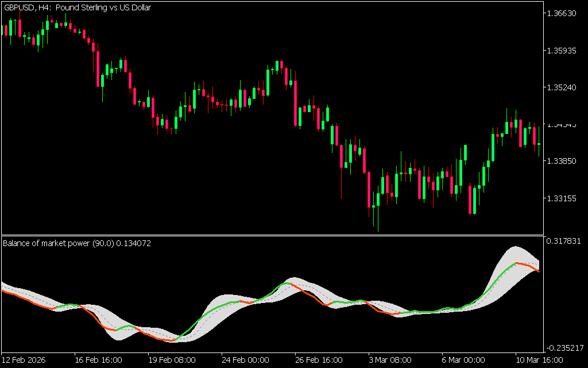
Task: Click the 6 Mar 00:00 time label
Action: point(462,360)
